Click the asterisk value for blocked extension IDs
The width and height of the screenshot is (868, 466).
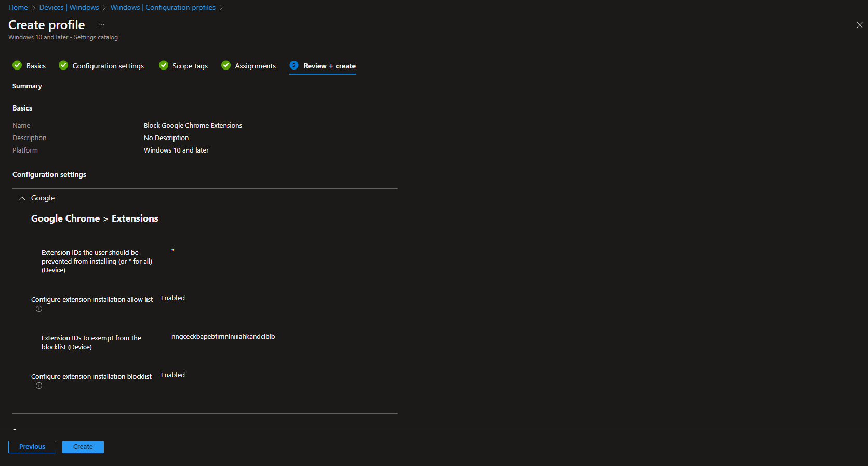[x=173, y=251]
